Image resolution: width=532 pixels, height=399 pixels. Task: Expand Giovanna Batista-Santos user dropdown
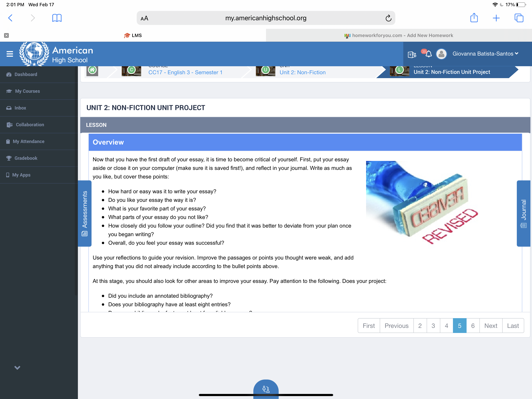(485, 54)
